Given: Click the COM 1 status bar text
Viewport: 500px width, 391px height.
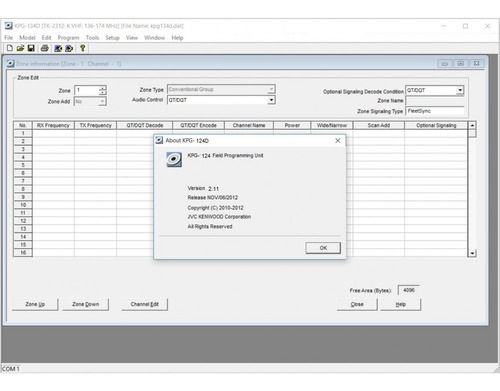Looking at the screenshot, I should [11, 369].
